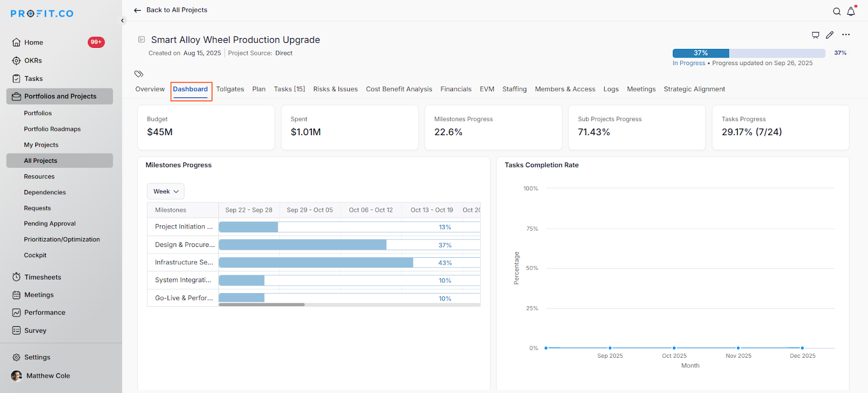Open Portfolio Roadmaps in sidebar
This screenshot has height=393, width=868.
click(52, 129)
